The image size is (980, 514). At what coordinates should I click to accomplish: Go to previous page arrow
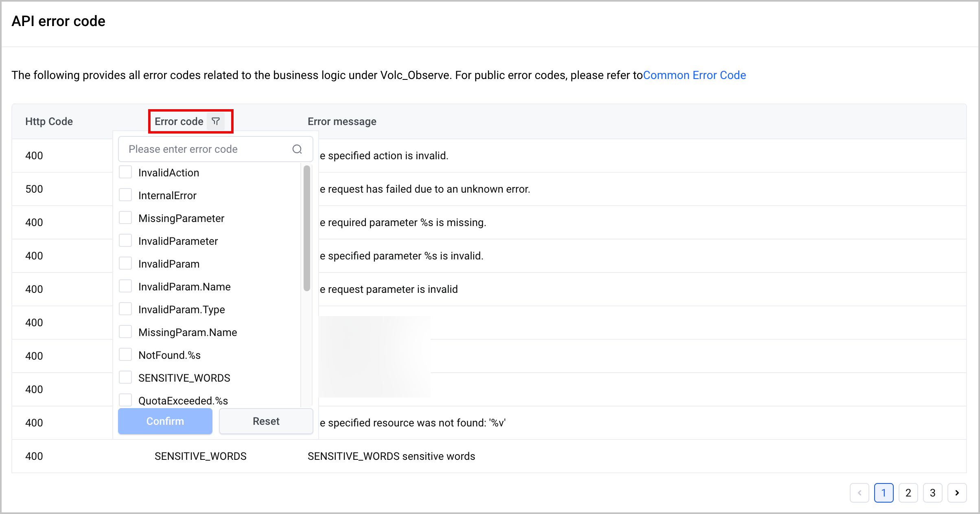860,493
